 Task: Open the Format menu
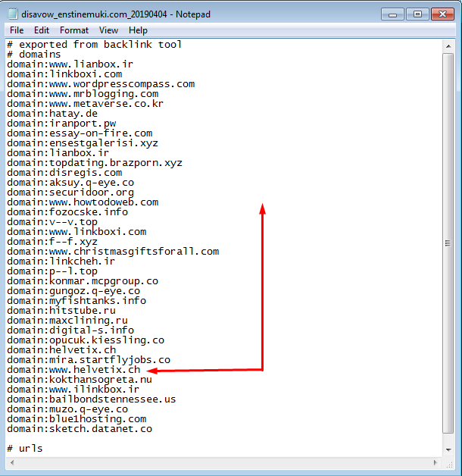click(74, 30)
